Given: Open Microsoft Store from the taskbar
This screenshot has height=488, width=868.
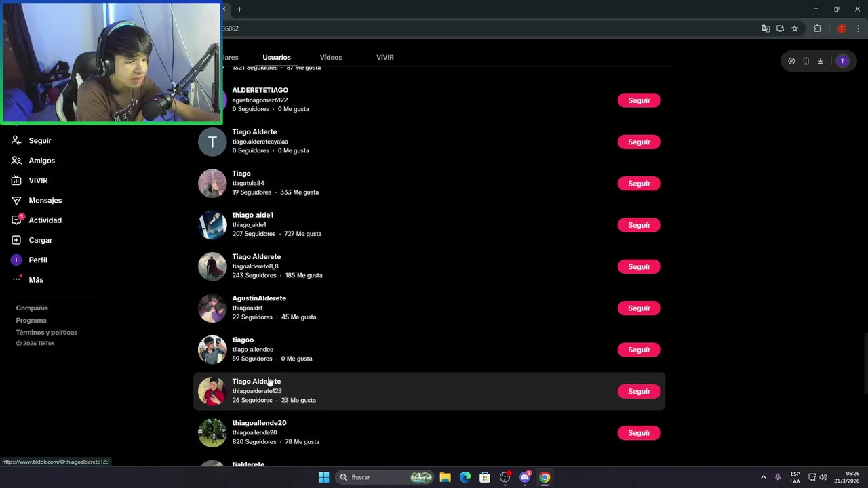Looking at the screenshot, I should (485, 477).
